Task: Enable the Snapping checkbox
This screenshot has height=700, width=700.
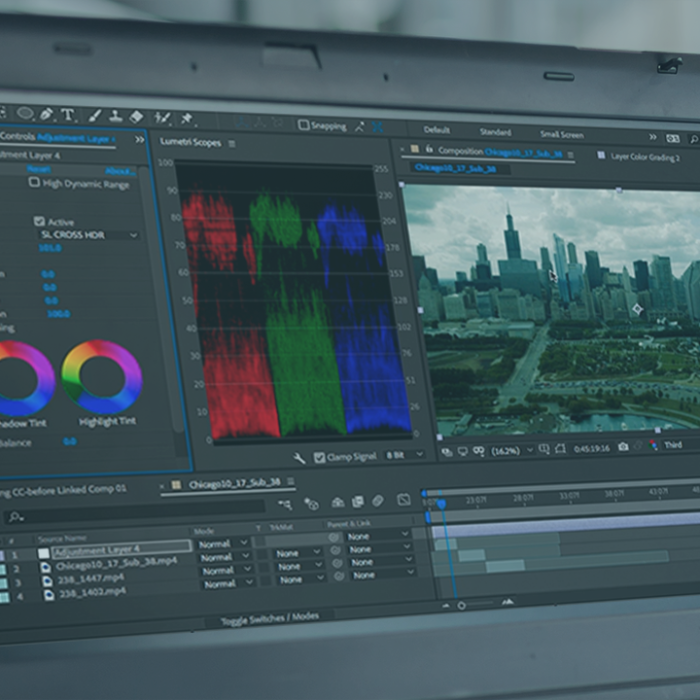Action: click(x=304, y=125)
